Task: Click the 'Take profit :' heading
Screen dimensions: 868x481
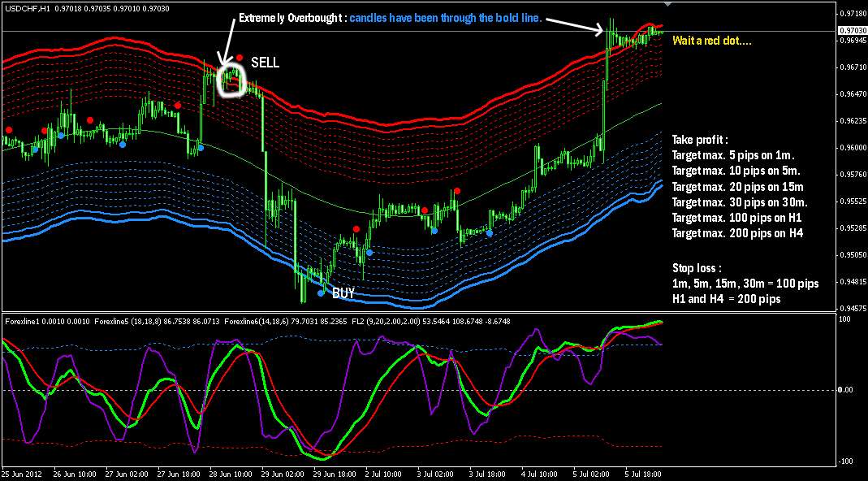Action: click(x=698, y=140)
